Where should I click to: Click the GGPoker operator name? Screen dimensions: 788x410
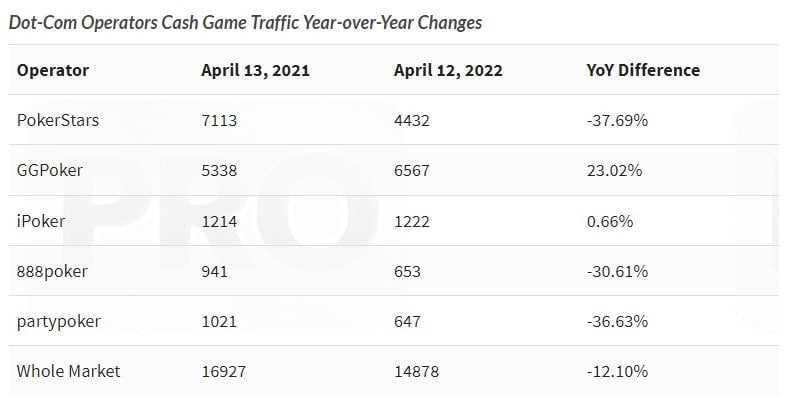pyautogui.click(x=50, y=170)
